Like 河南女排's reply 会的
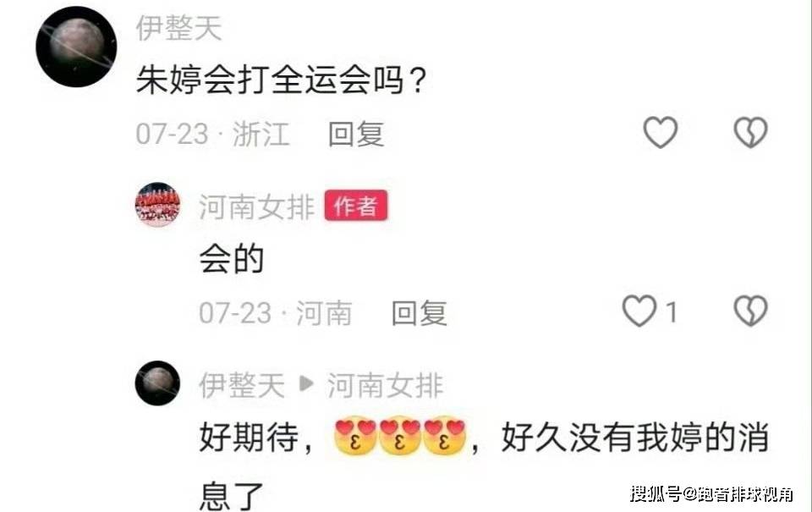This screenshot has height=512, width=812. pyautogui.click(x=639, y=311)
